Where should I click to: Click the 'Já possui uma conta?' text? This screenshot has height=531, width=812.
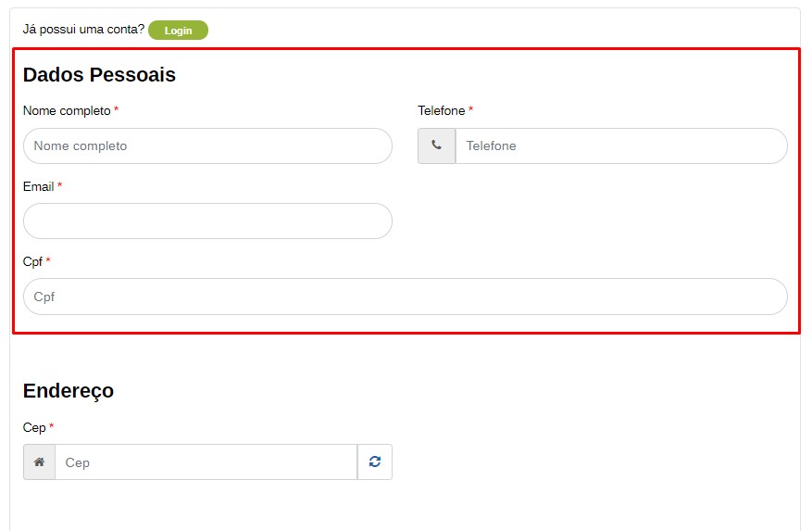[83, 30]
